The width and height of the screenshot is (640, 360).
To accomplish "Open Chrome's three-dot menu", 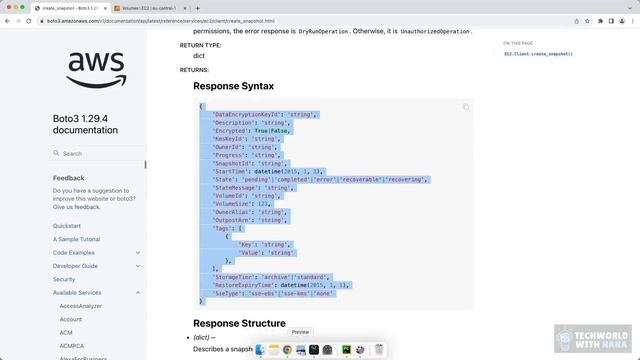I will [x=633, y=21].
